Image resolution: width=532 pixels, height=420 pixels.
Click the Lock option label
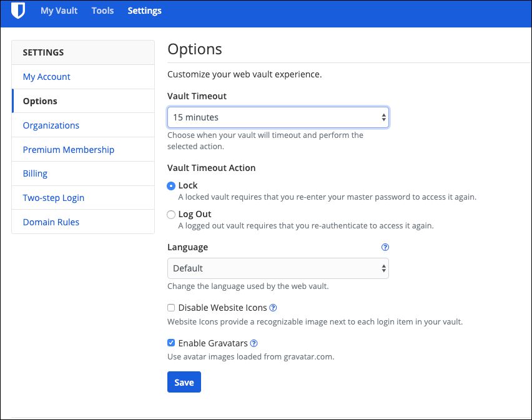pyautogui.click(x=187, y=185)
